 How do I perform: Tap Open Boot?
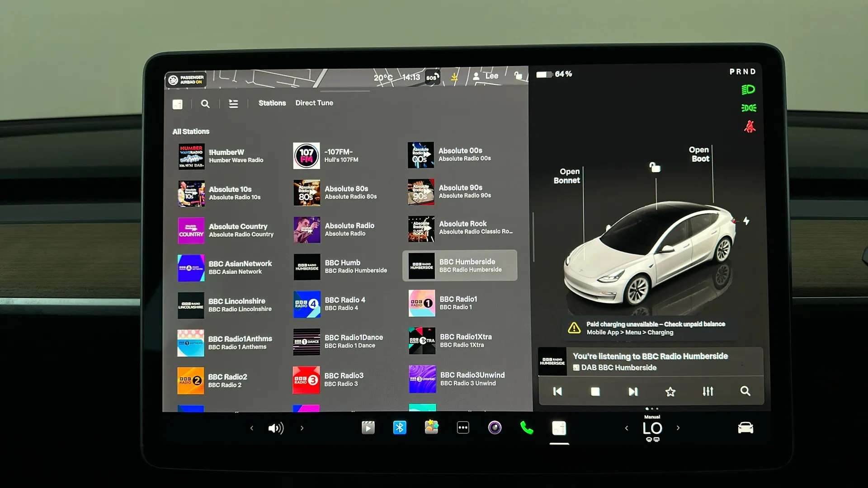point(699,154)
